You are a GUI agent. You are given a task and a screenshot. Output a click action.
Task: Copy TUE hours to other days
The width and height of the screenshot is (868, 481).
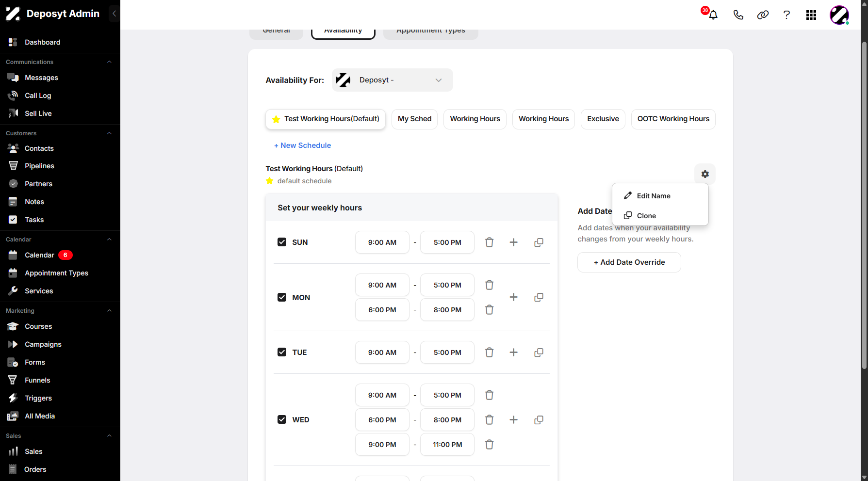point(539,353)
